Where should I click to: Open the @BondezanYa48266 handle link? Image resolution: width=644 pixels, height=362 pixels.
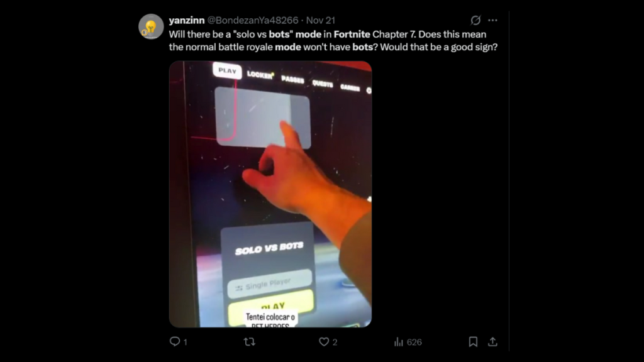point(253,20)
